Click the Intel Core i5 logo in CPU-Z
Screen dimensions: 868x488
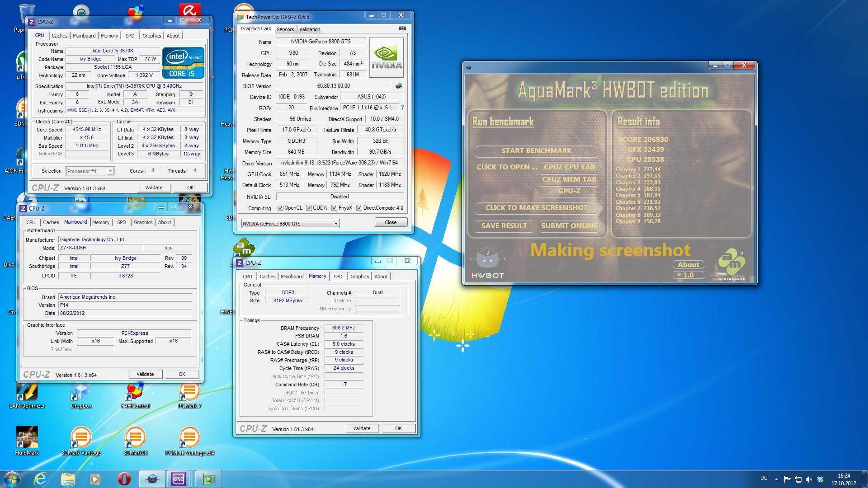[x=183, y=62]
